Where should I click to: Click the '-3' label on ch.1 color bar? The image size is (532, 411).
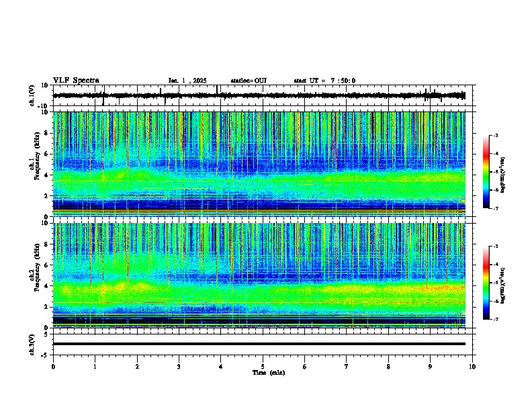(495, 136)
